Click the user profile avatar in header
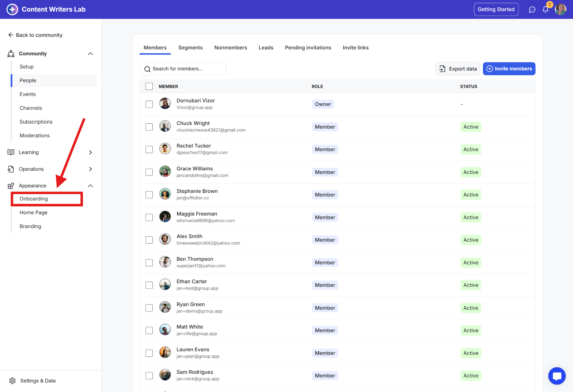Screen dimensions: 573x392 560,10
